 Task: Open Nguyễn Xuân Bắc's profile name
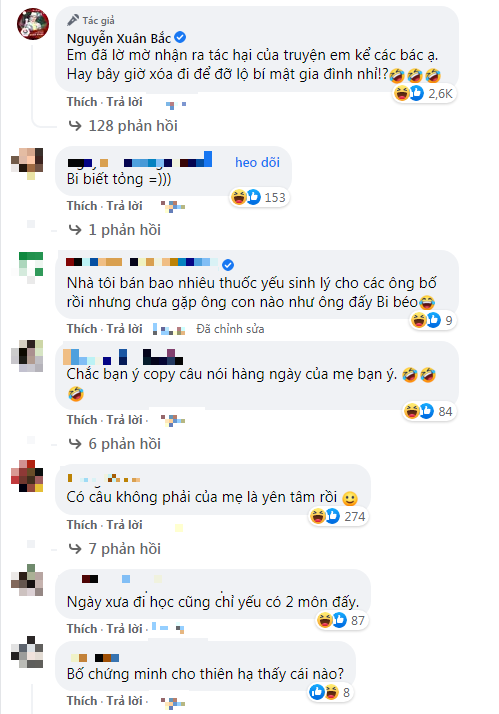(x=119, y=38)
